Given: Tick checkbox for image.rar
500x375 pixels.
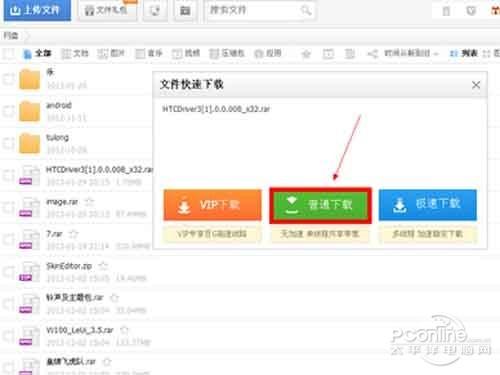Looking at the screenshot, I should [x=9, y=207].
